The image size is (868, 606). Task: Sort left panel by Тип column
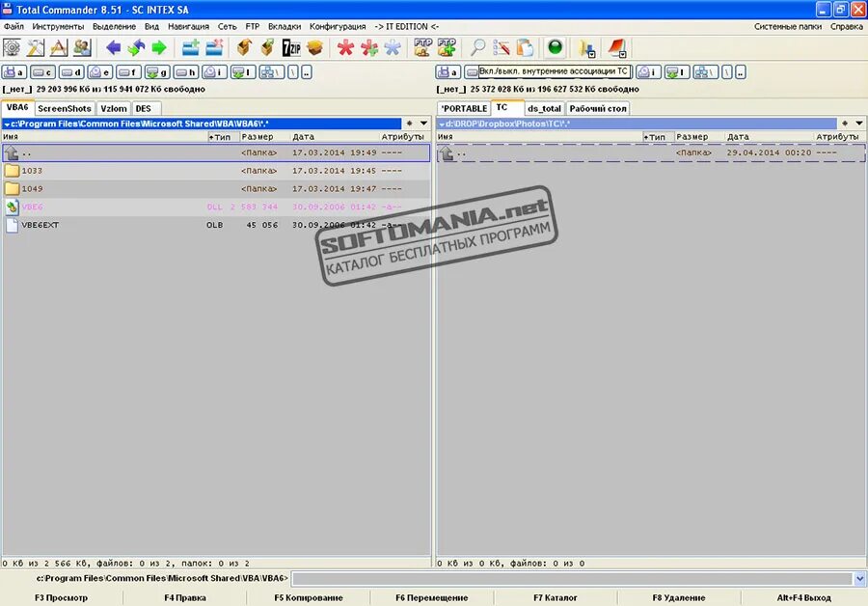point(223,137)
